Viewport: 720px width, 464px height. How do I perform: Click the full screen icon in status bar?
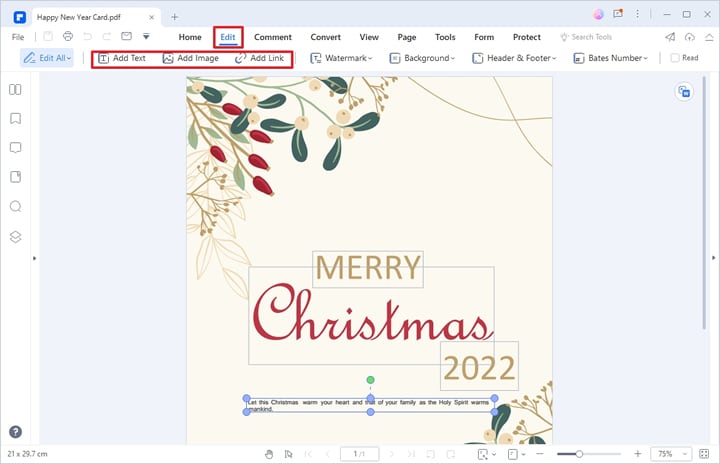tap(704, 454)
